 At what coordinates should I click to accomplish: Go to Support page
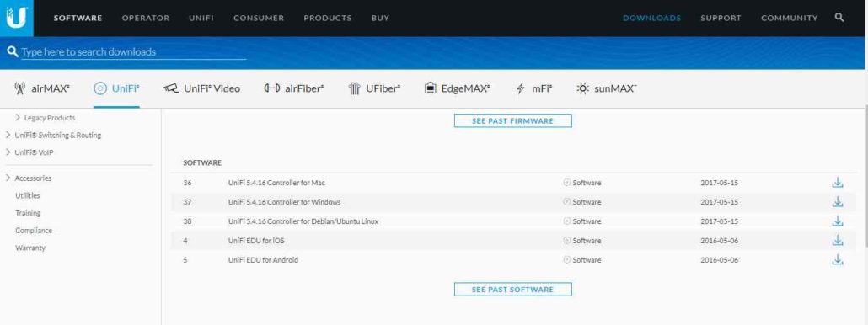[721, 18]
